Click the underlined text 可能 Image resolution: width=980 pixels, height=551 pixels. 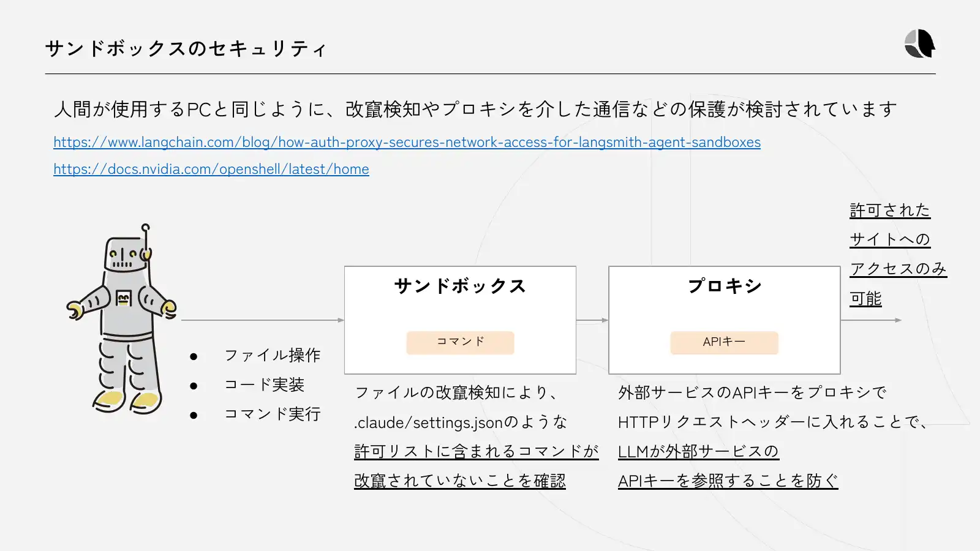click(865, 298)
